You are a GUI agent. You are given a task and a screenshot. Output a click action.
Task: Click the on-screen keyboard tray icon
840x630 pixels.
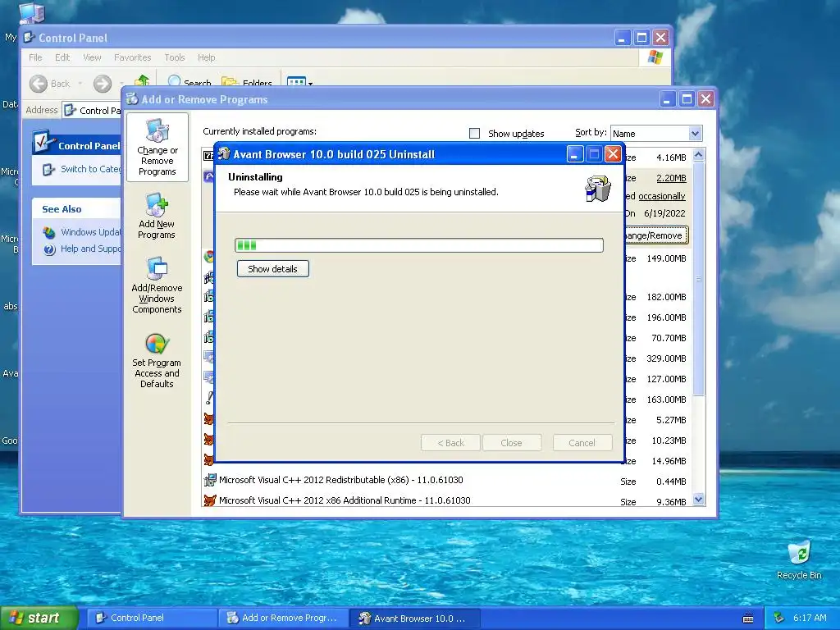748,619
